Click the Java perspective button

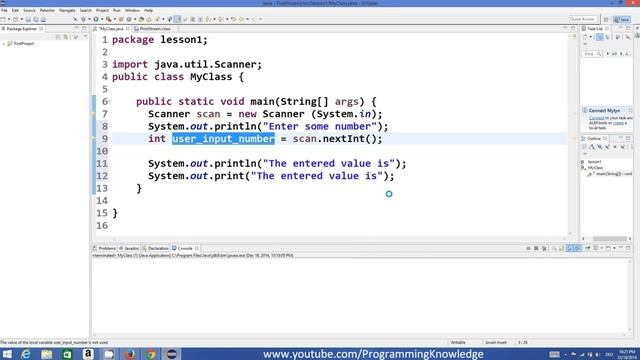click(x=622, y=19)
